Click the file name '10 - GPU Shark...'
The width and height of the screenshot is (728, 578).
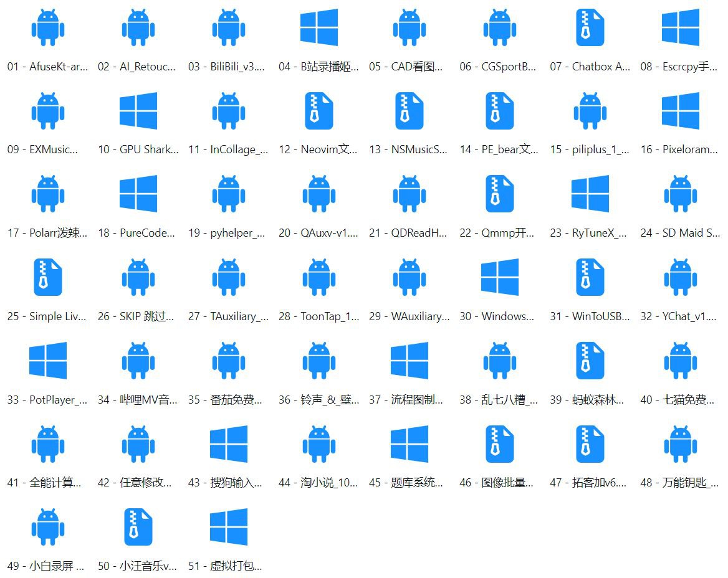pyautogui.click(x=138, y=150)
